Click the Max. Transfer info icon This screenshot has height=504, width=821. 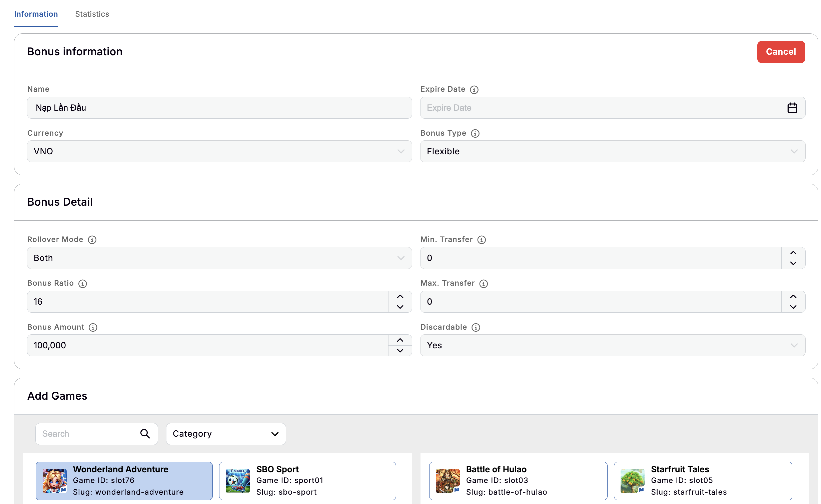point(484,283)
